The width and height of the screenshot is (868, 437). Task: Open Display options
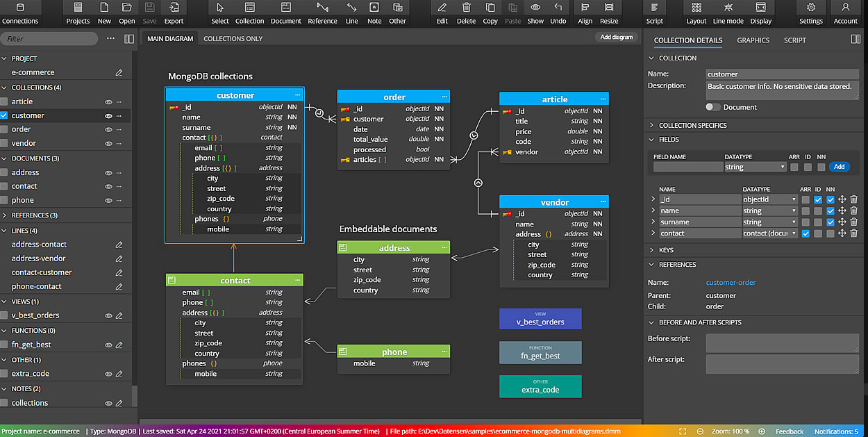point(761,13)
